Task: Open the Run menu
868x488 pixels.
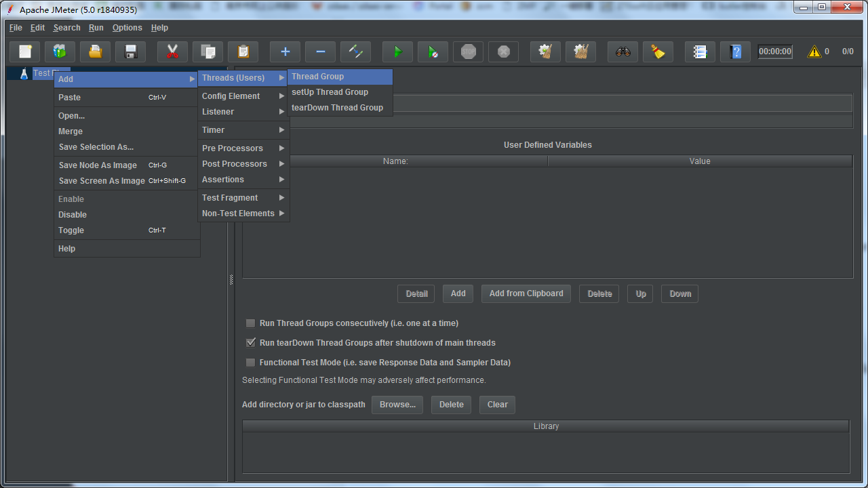Action: coord(96,28)
